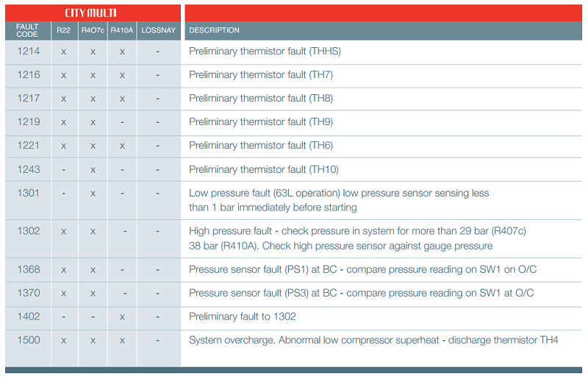Select the LOSSNAY column header
Screen dimensions: 588x379
point(158,30)
